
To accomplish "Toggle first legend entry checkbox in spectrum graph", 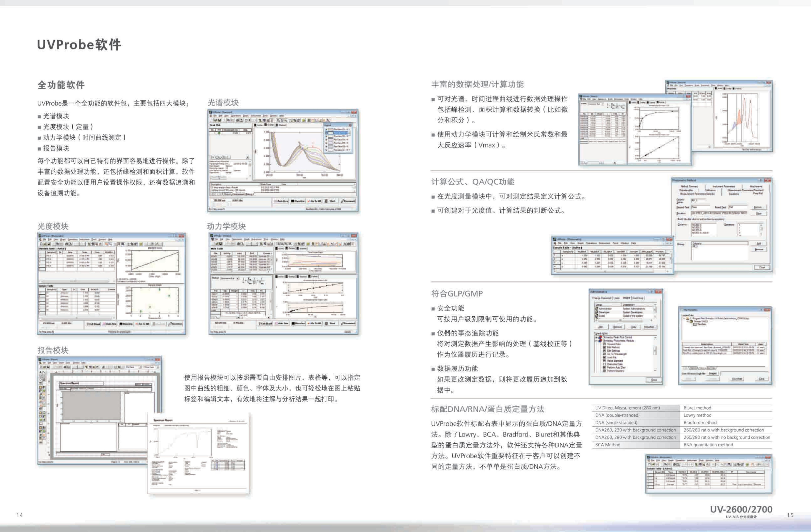I will (x=326, y=129).
